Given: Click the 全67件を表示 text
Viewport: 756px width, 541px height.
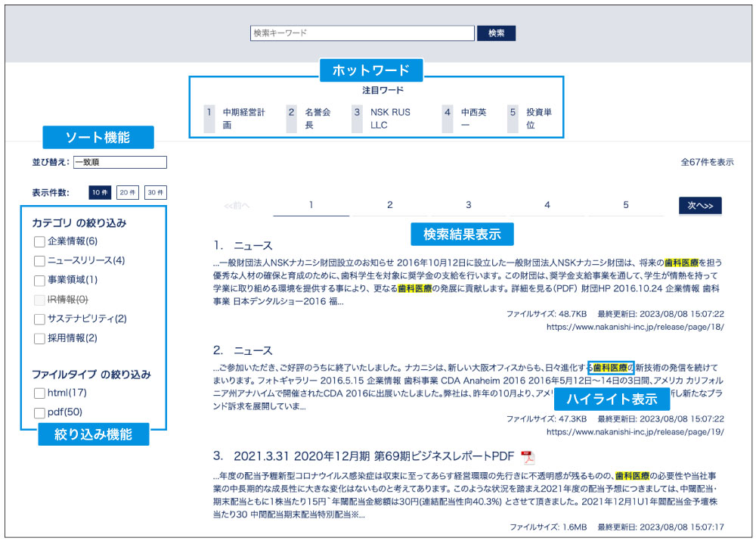Looking at the screenshot, I should click(x=707, y=162).
